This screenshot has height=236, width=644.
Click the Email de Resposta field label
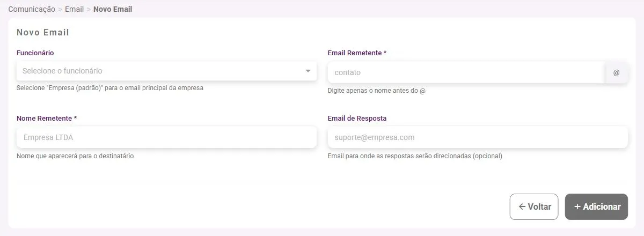pyautogui.click(x=357, y=118)
